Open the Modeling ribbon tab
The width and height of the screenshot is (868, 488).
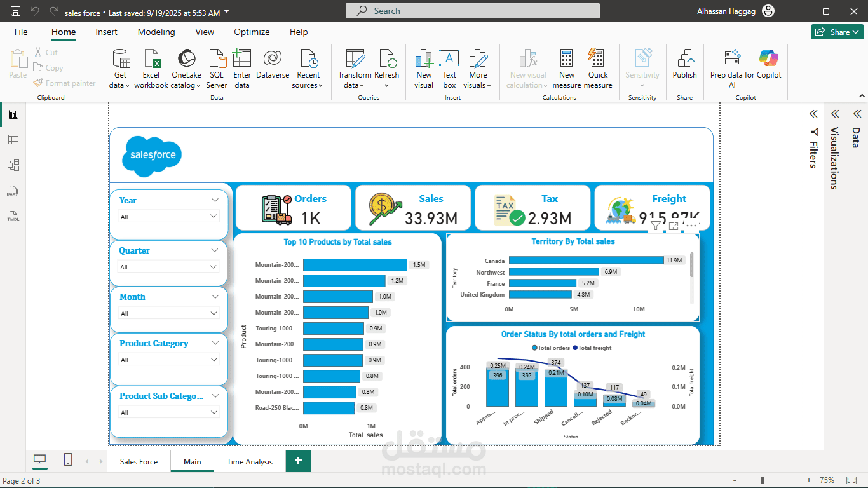[x=156, y=32]
